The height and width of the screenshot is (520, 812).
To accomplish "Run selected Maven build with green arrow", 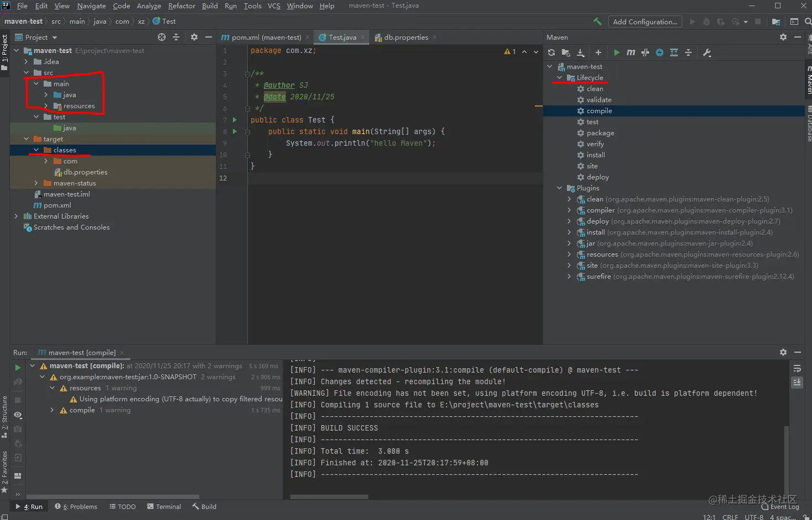I will 617,52.
